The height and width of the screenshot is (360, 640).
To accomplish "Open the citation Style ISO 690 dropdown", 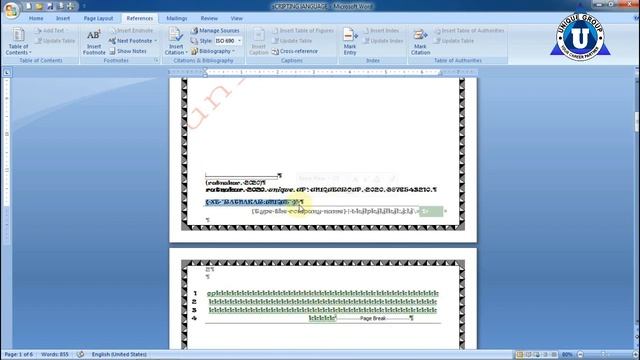I will (239, 41).
